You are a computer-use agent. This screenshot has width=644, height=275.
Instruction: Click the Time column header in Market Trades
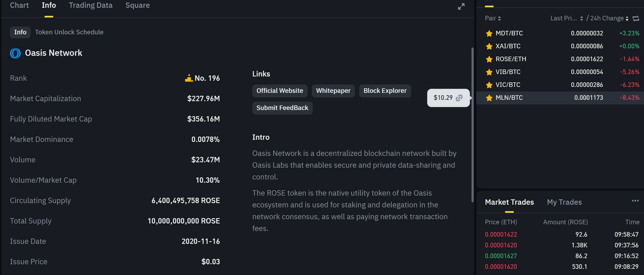coord(632,222)
